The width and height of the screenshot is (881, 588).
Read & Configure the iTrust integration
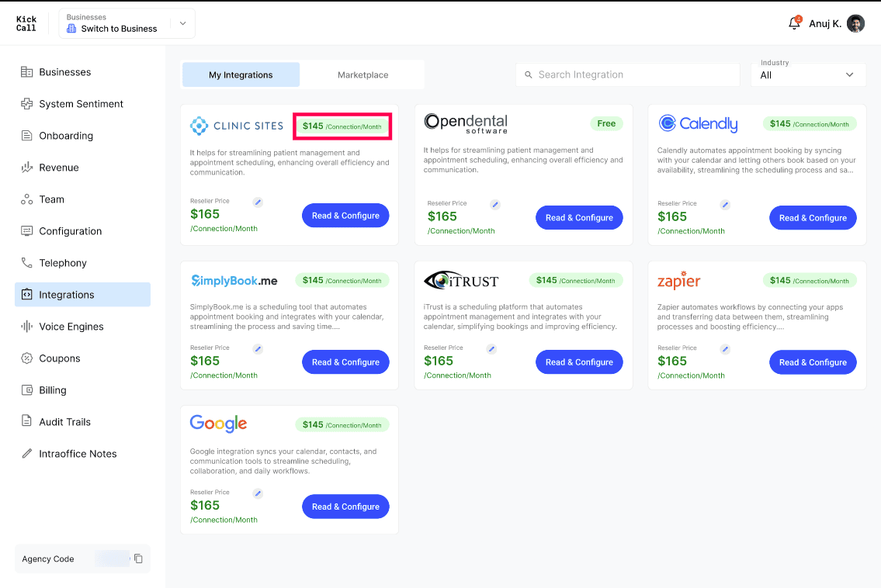(579, 362)
